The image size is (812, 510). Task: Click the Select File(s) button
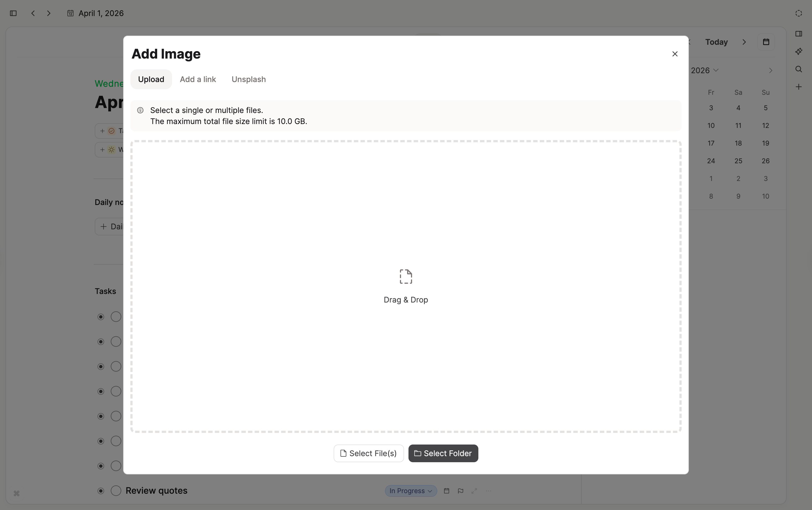click(x=368, y=453)
